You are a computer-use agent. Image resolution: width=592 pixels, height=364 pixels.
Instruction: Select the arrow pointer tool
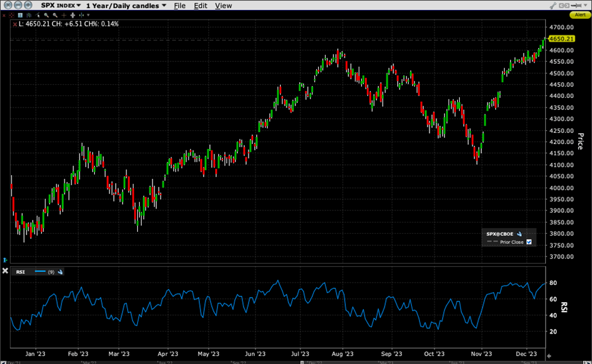[x=37, y=15]
